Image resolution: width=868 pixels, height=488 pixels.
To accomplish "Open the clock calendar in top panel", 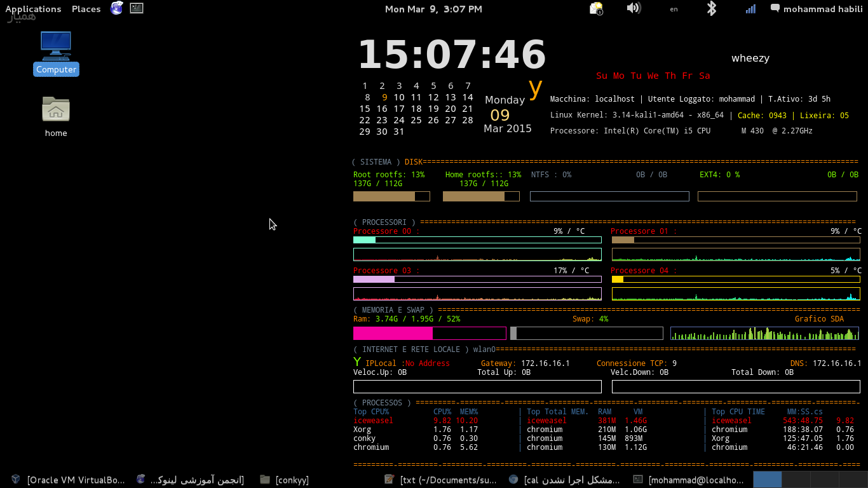I will [x=433, y=9].
